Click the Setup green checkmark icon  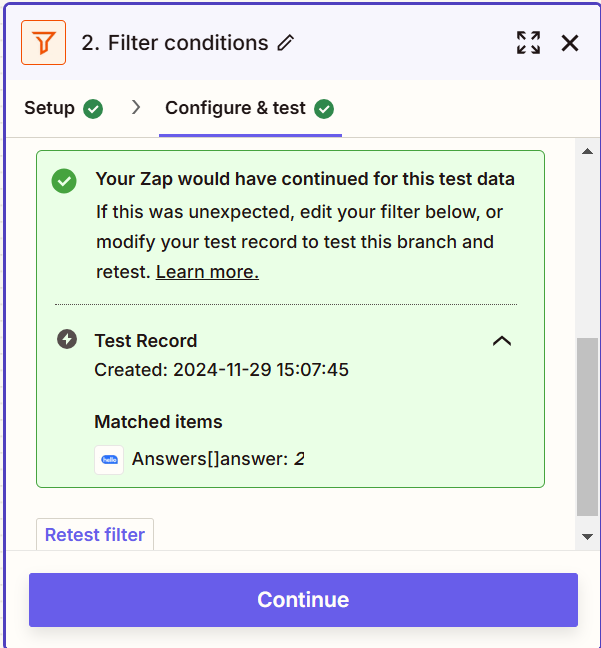pyautogui.click(x=93, y=108)
